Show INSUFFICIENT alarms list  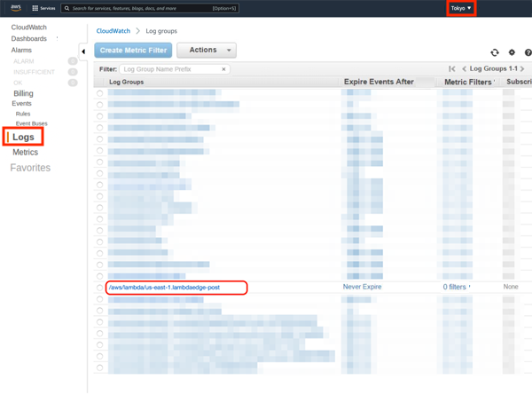(34, 72)
